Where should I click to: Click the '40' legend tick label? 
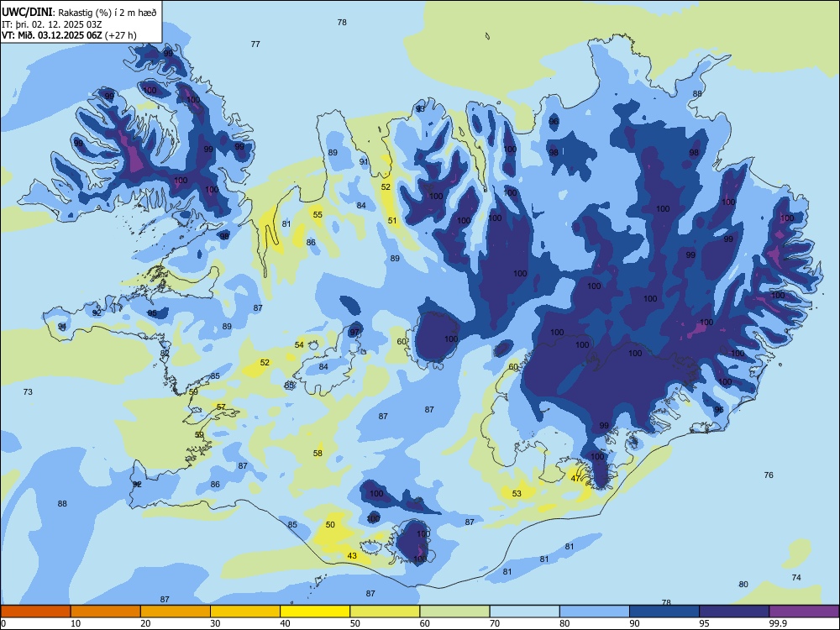[285, 623]
